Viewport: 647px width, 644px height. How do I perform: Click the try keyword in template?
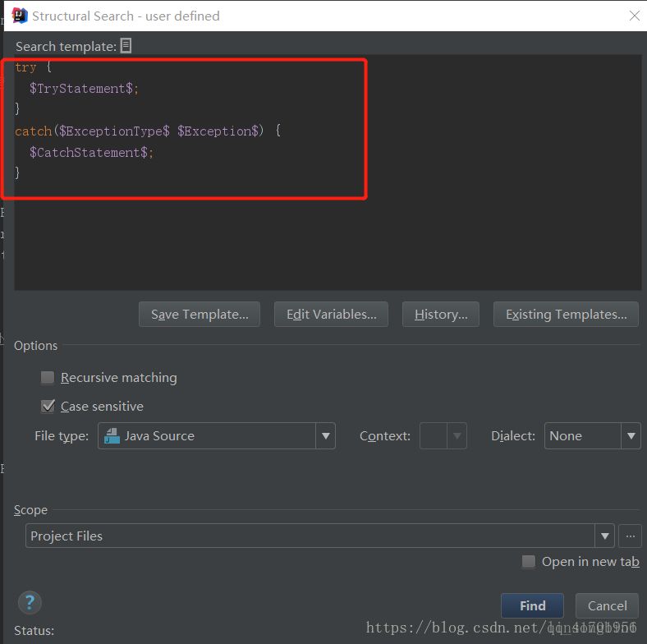coord(25,67)
